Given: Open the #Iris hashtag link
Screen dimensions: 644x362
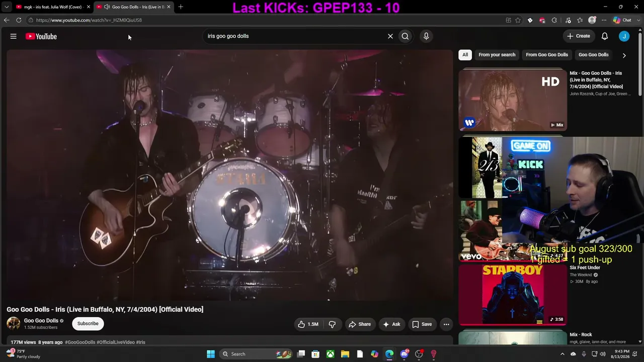Looking at the screenshot, I should point(141,342).
